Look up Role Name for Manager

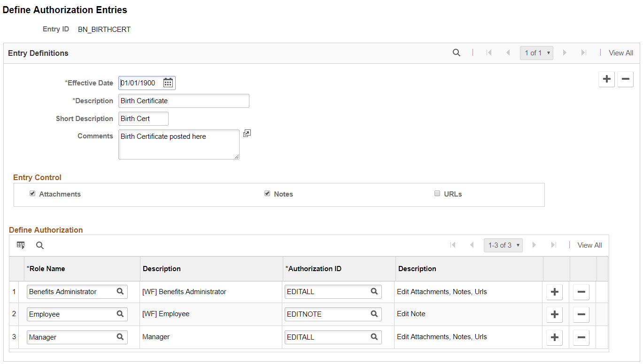point(120,337)
